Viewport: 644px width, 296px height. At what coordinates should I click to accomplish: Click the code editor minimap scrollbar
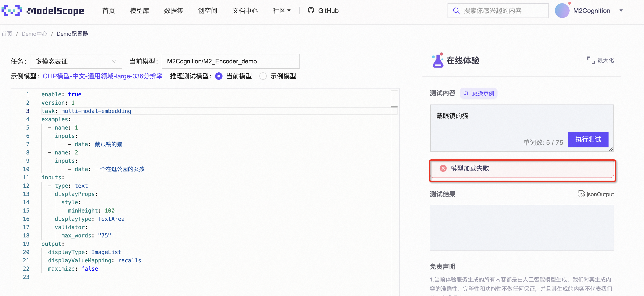tap(394, 107)
